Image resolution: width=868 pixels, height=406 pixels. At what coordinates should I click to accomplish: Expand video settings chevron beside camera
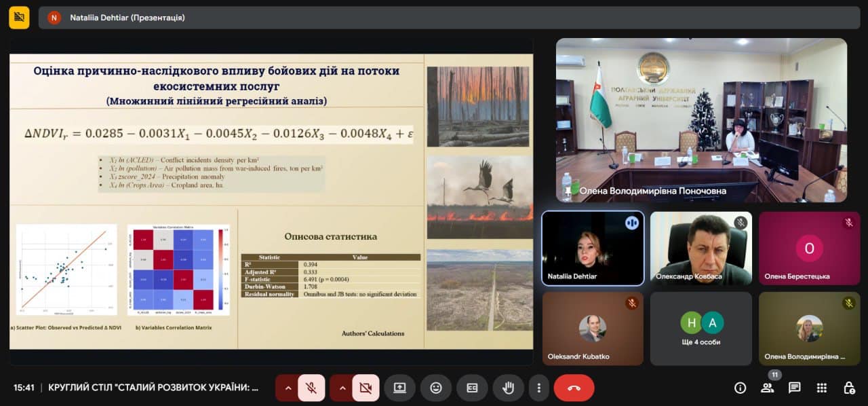(342, 388)
